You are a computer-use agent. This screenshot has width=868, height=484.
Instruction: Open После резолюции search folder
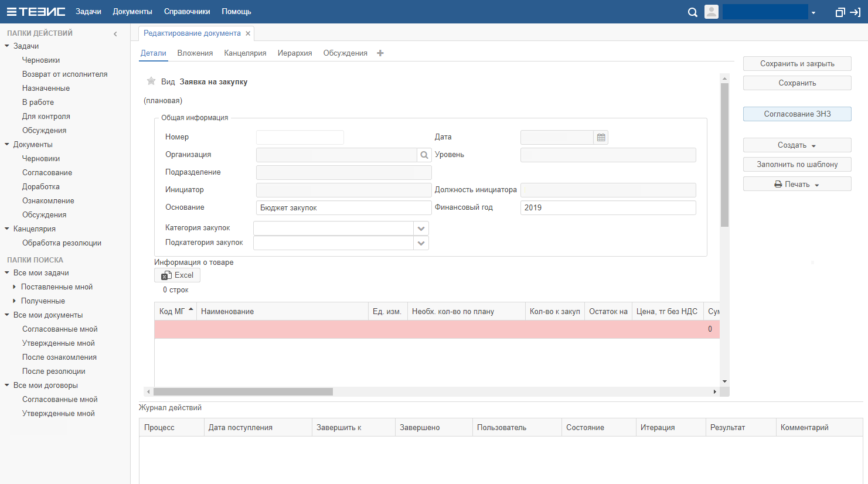[x=54, y=371]
